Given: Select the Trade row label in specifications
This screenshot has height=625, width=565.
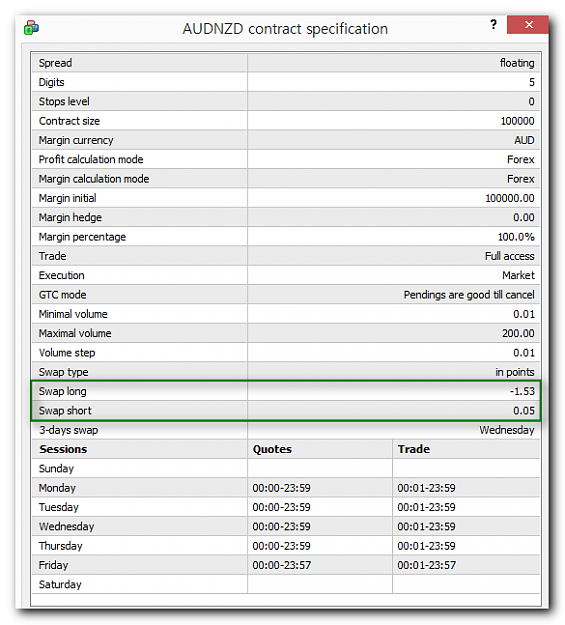Looking at the screenshot, I should (x=52, y=256).
